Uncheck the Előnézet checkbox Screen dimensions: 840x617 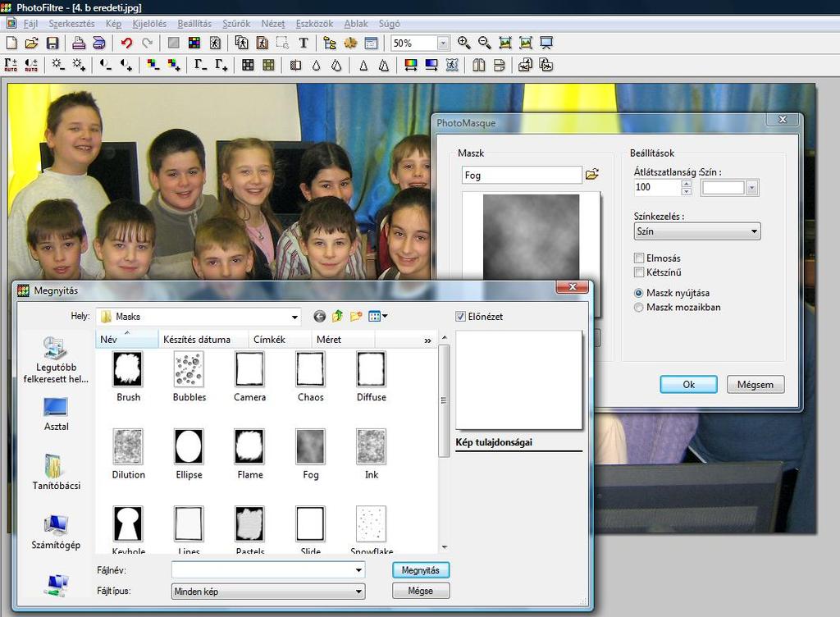tap(460, 317)
